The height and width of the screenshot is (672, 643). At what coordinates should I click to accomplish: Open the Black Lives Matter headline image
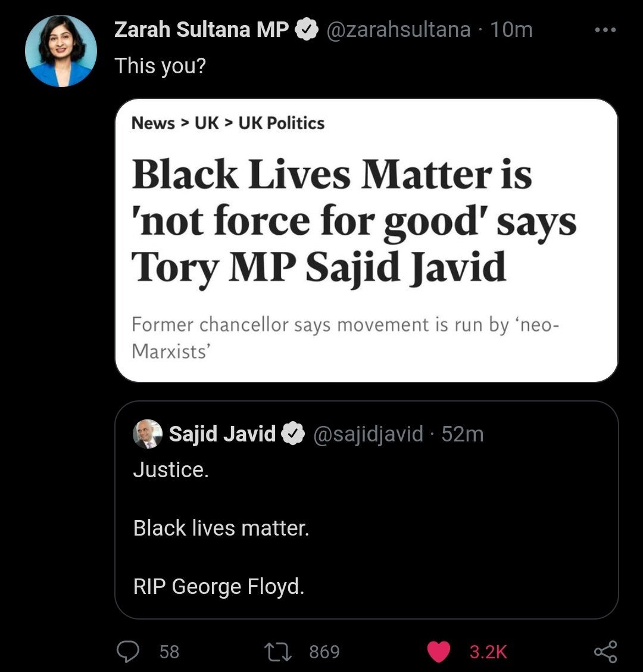pos(366,239)
